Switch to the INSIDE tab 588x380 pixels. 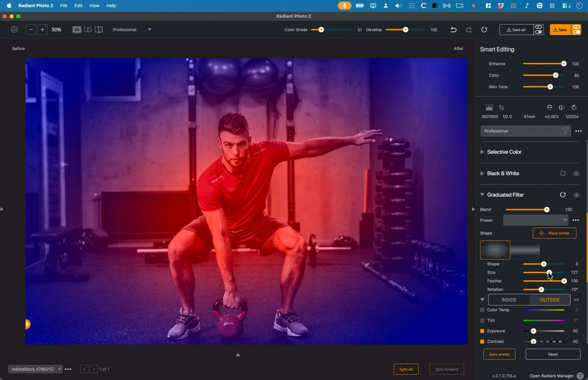[508, 300]
